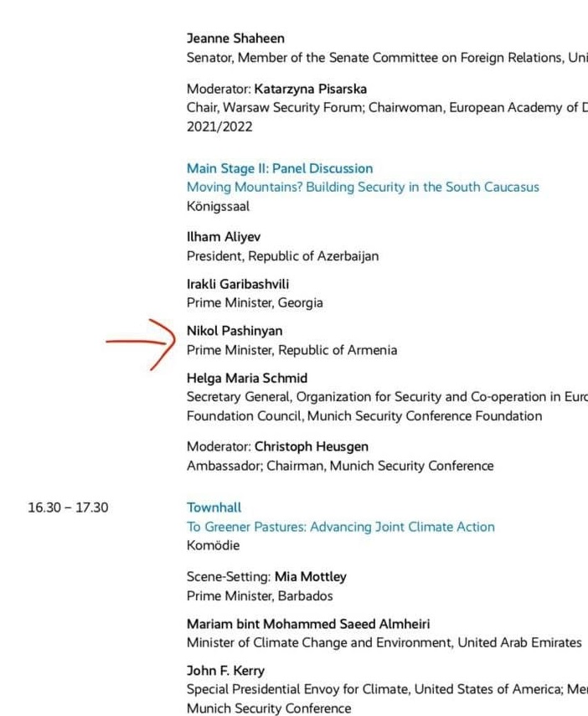Click the Komödie venue label
This screenshot has width=588, height=716.
[213, 545]
